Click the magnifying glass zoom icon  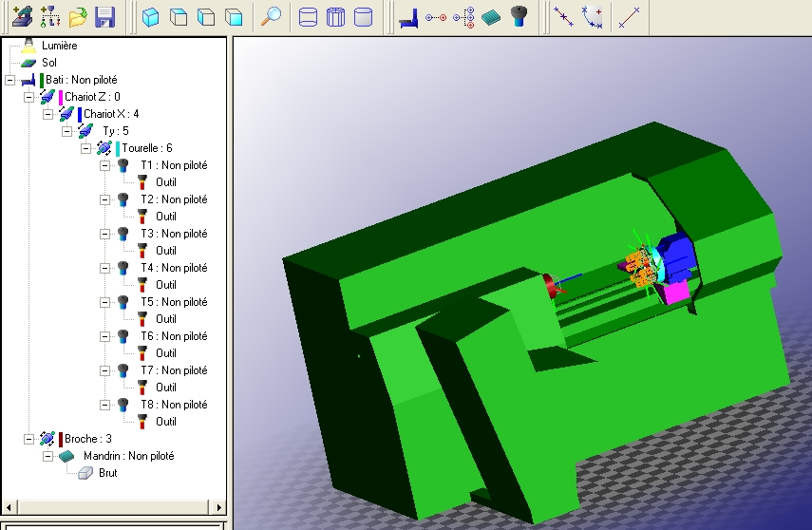coord(271,16)
